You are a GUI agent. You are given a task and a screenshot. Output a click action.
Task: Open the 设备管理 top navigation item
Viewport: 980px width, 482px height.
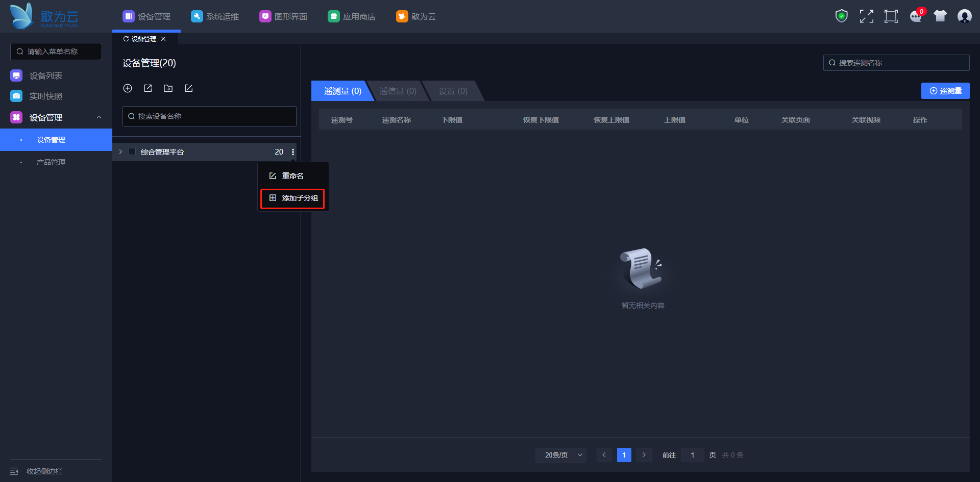(146, 16)
